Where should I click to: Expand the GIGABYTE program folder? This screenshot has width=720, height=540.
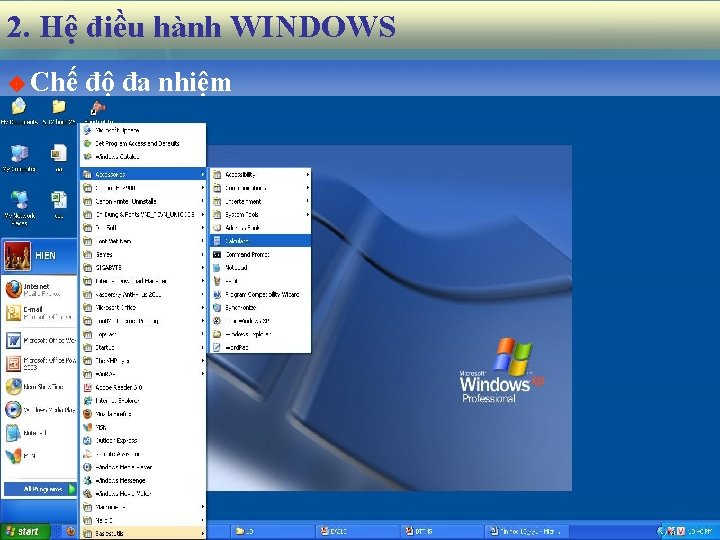click(143, 267)
